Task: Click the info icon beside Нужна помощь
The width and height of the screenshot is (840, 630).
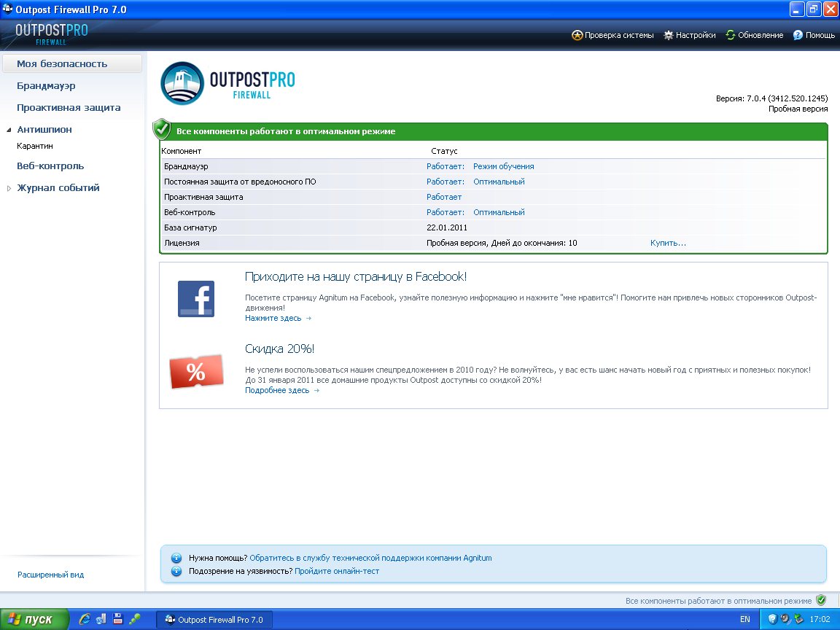Action: pyautogui.click(x=176, y=559)
